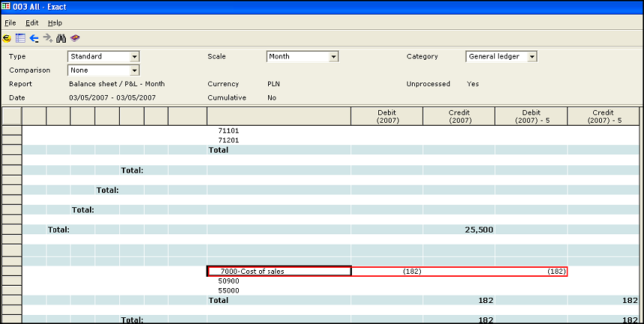Click the 25,500 credit total value
644x324 pixels.
point(479,230)
